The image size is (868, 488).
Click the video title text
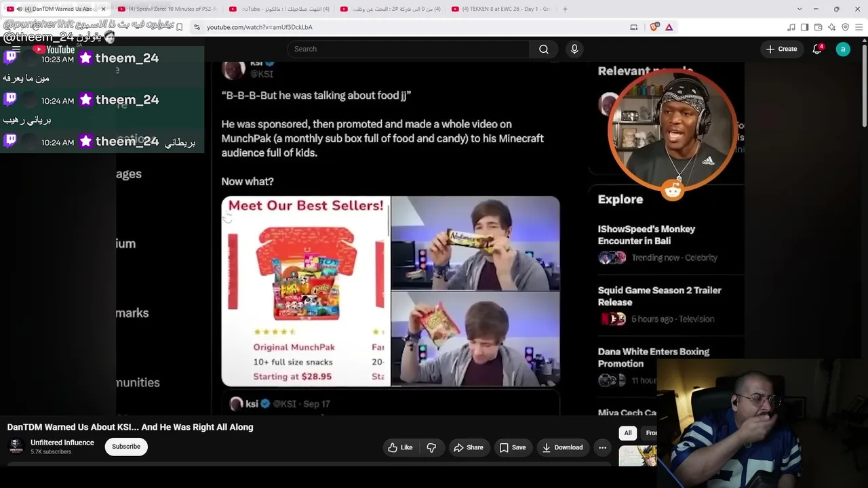point(130,427)
